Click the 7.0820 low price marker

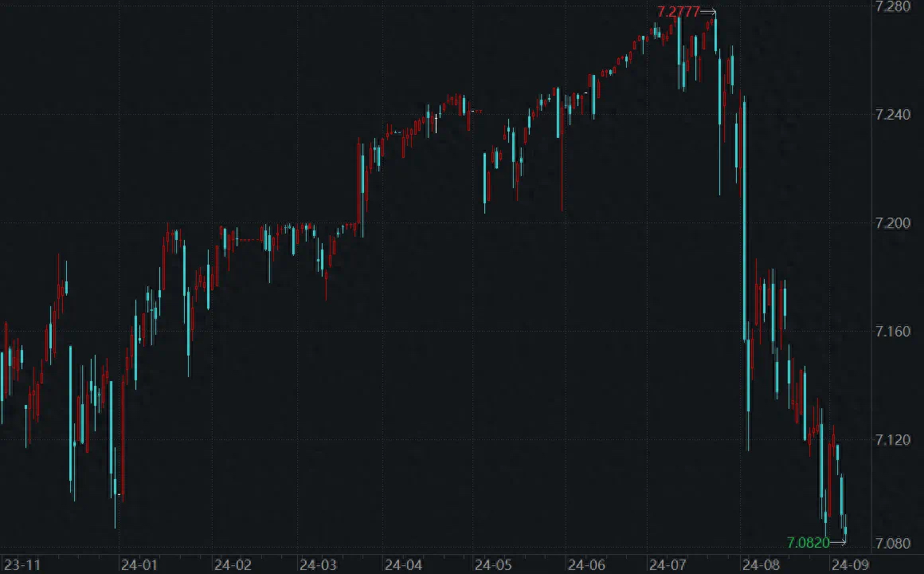[x=808, y=543]
